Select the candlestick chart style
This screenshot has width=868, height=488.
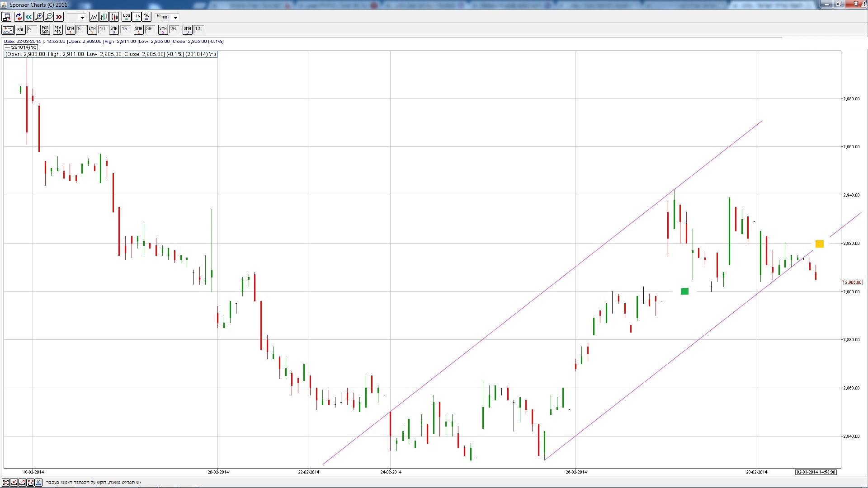tap(114, 17)
